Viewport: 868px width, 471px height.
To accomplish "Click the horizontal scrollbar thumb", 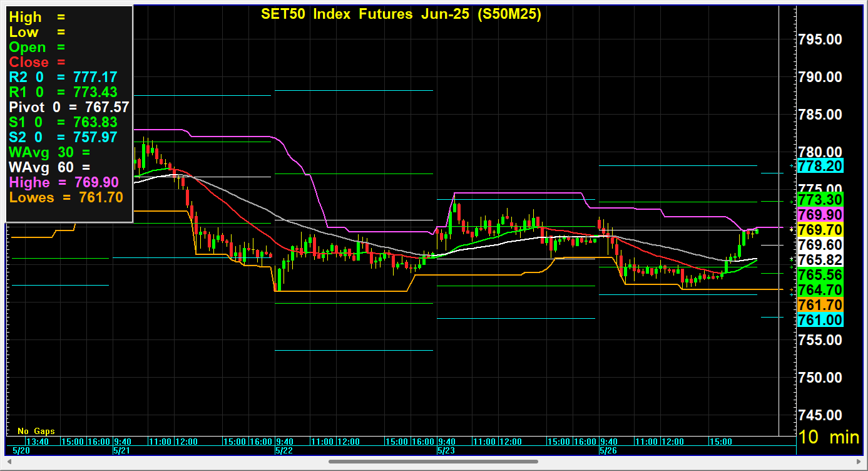I will (433, 462).
